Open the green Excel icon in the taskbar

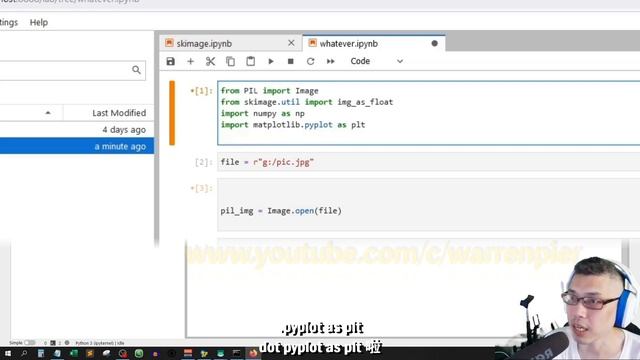[73, 353]
